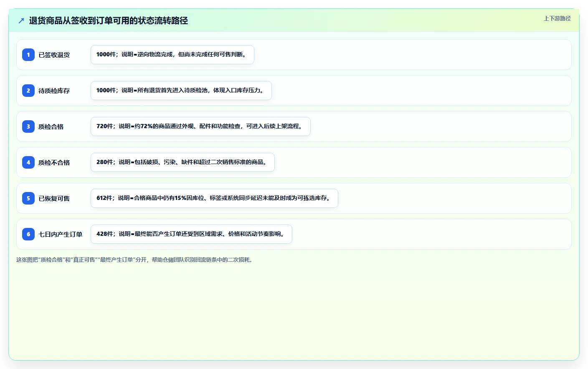Click step number badge 3
Image resolution: width=588 pixels, height=369 pixels.
point(28,126)
